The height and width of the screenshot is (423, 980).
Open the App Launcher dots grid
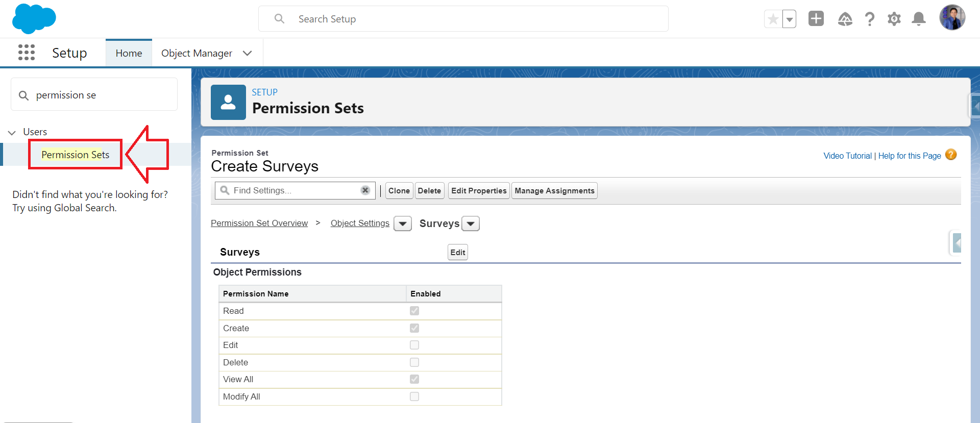pos(27,53)
